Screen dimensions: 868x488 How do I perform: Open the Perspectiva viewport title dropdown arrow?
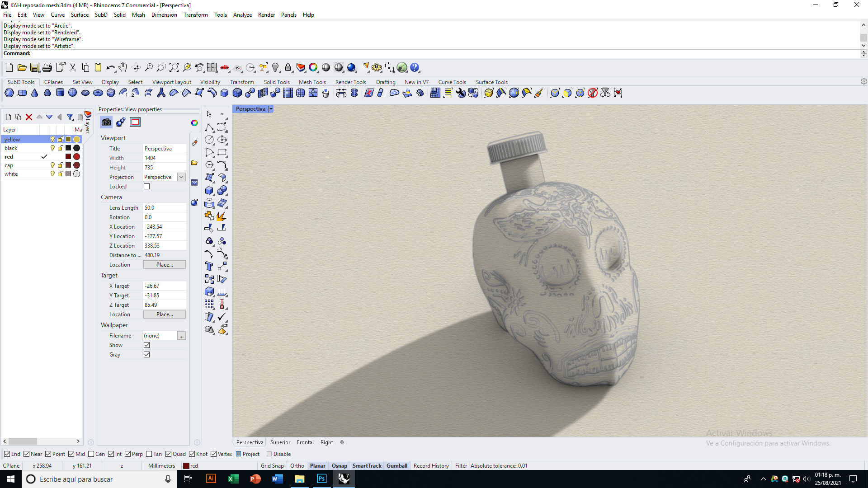pos(271,109)
